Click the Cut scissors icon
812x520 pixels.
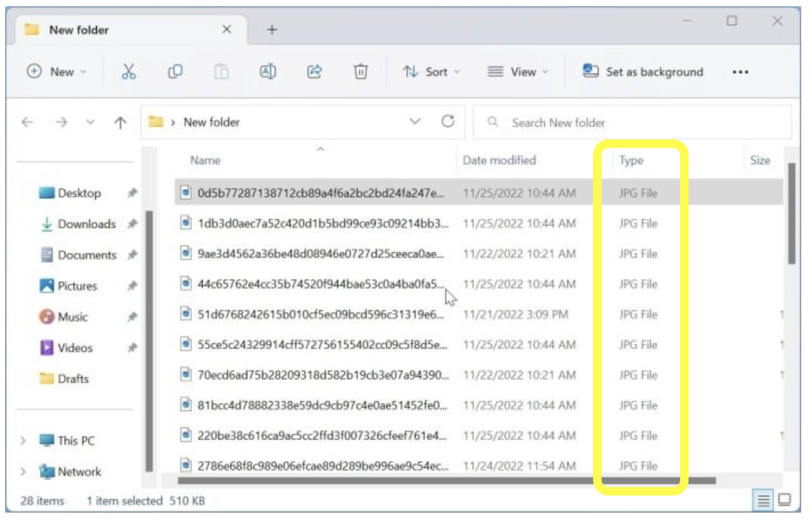[x=129, y=72]
